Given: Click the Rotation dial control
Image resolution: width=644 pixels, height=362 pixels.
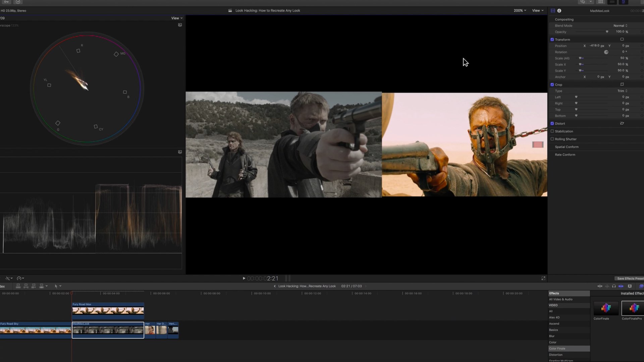Looking at the screenshot, I should click(606, 52).
